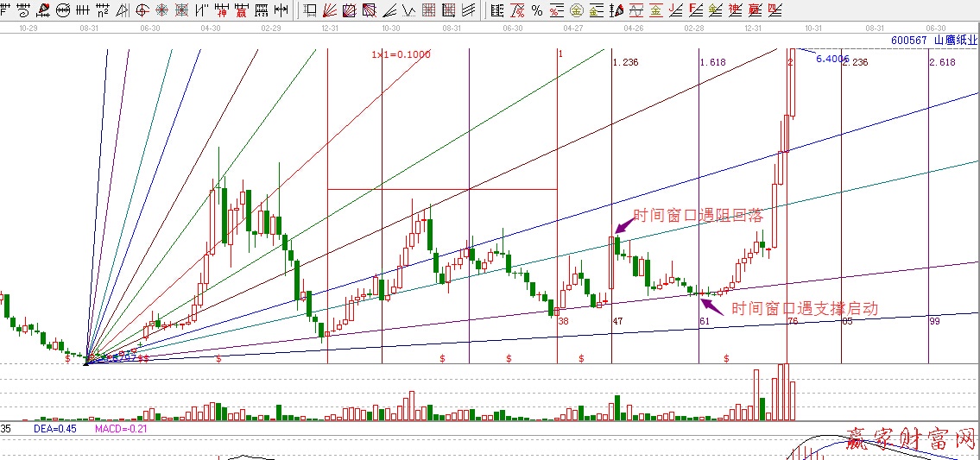The height and width of the screenshot is (460, 980).
Task: Select the 2.618 time window line label
Action: tap(942, 62)
